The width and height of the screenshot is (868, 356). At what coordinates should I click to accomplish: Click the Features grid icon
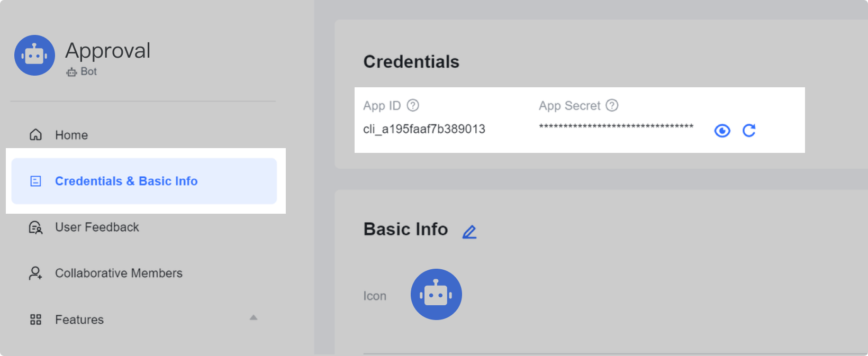pos(35,320)
